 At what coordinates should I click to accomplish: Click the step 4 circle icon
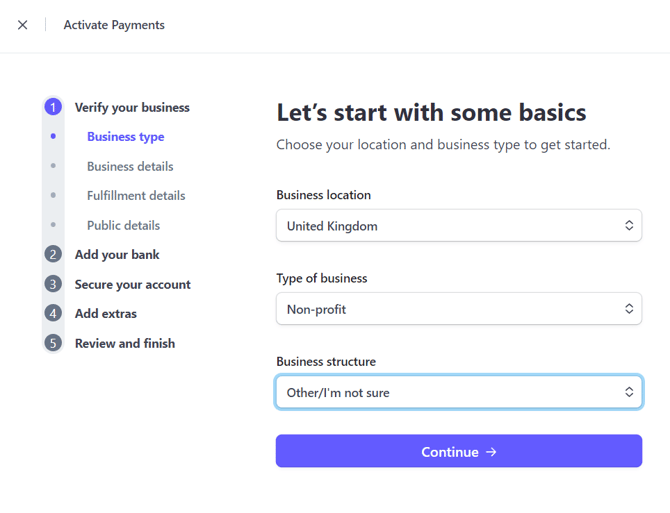click(53, 314)
